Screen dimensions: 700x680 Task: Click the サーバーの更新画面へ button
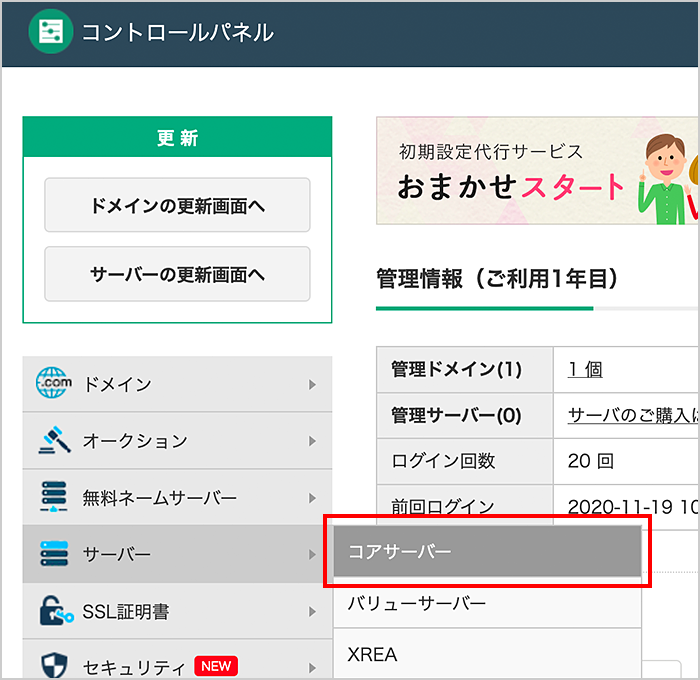177,274
